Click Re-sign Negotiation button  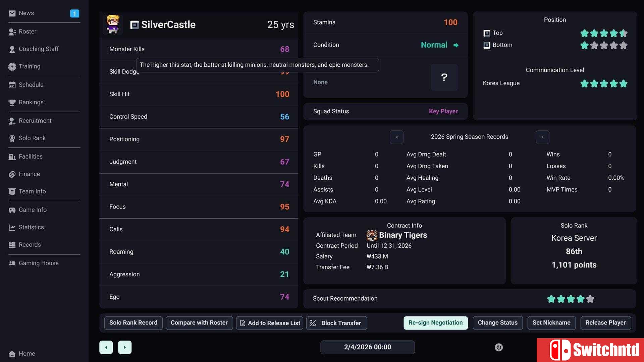pyautogui.click(x=435, y=323)
